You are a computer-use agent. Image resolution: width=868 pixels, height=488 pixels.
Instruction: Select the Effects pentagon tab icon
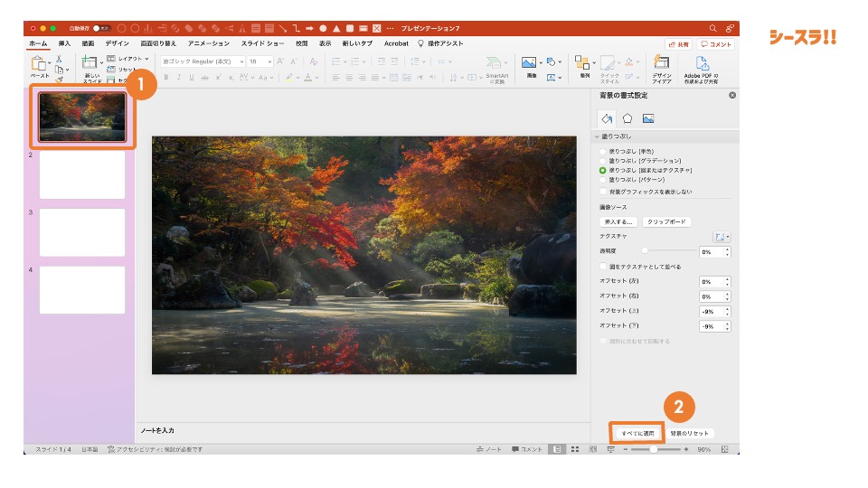(x=627, y=118)
